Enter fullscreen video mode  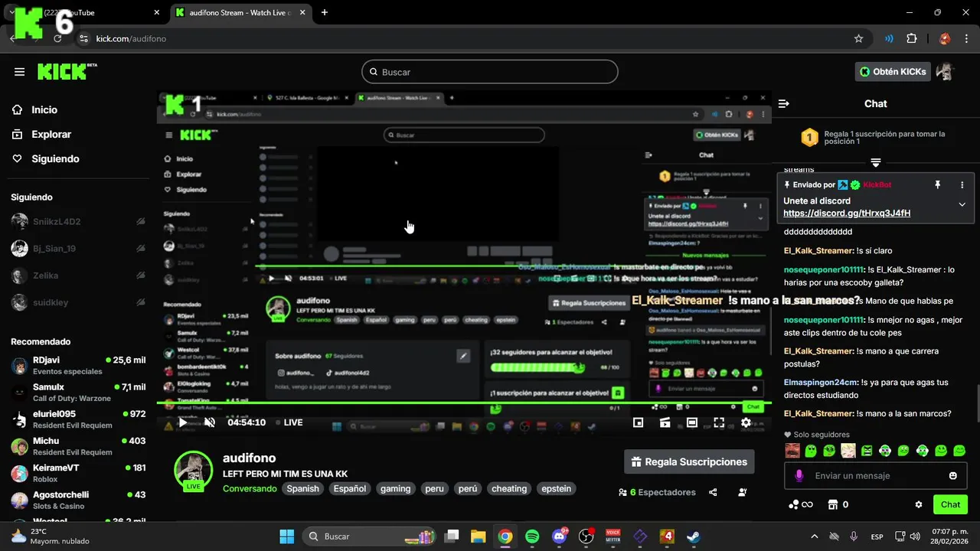[719, 422]
